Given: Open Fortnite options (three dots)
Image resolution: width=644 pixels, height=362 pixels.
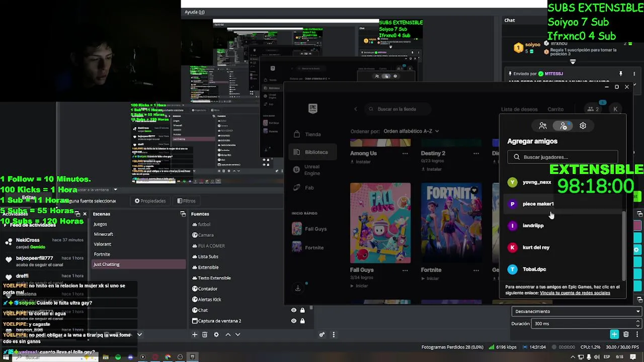Looking at the screenshot, I should click(476, 270).
